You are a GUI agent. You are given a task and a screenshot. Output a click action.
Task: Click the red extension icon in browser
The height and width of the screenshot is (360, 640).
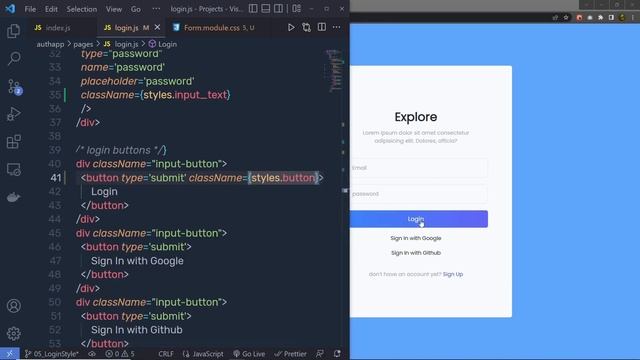coord(579,18)
